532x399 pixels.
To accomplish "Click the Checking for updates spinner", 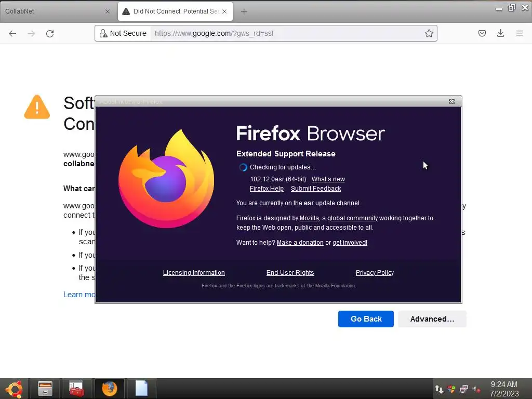I will pyautogui.click(x=243, y=167).
